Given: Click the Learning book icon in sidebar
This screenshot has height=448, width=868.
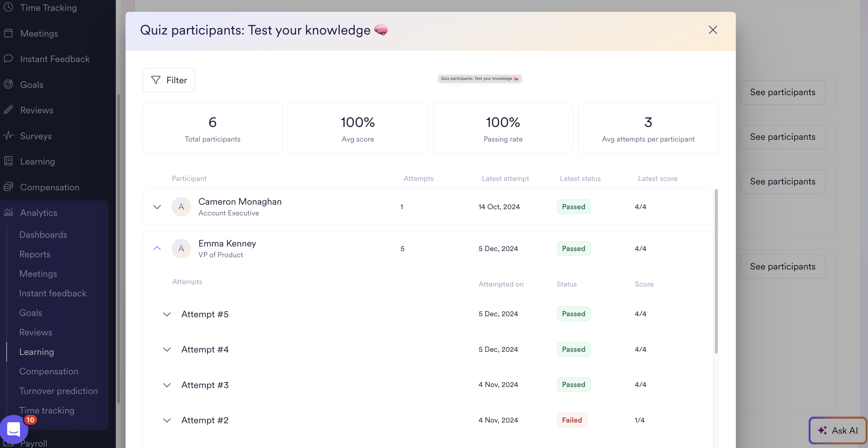Looking at the screenshot, I should point(8,161).
